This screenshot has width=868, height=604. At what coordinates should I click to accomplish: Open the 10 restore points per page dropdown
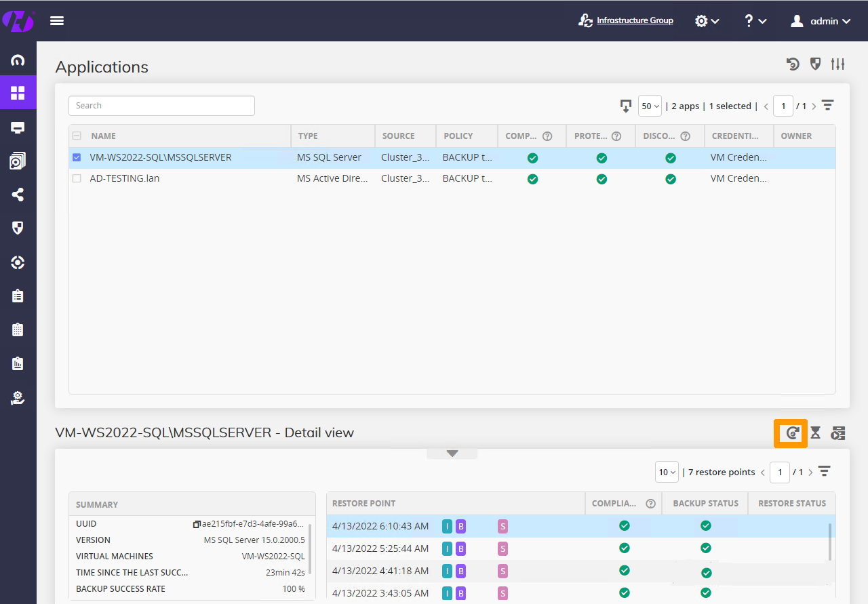point(667,472)
